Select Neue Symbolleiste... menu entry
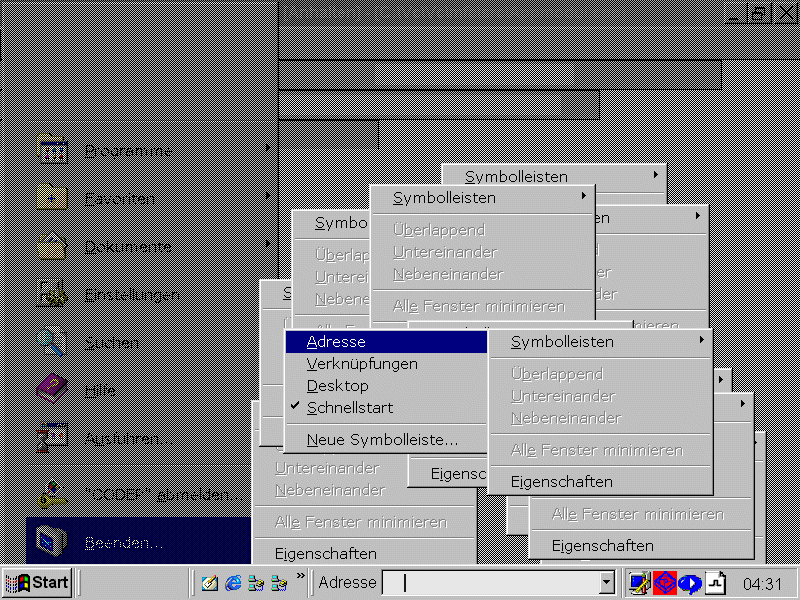 pyautogui.click(x=382, y=440)
